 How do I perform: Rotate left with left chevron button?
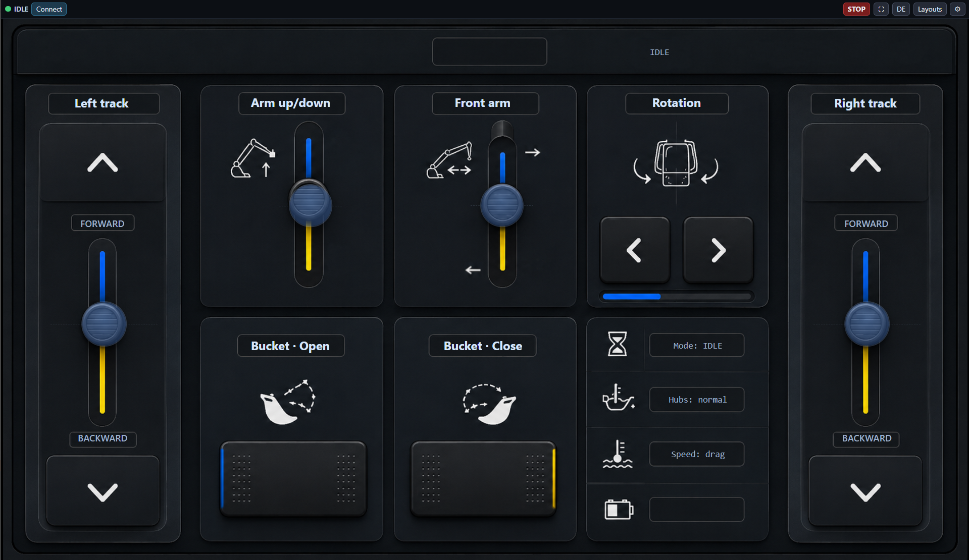635,250
